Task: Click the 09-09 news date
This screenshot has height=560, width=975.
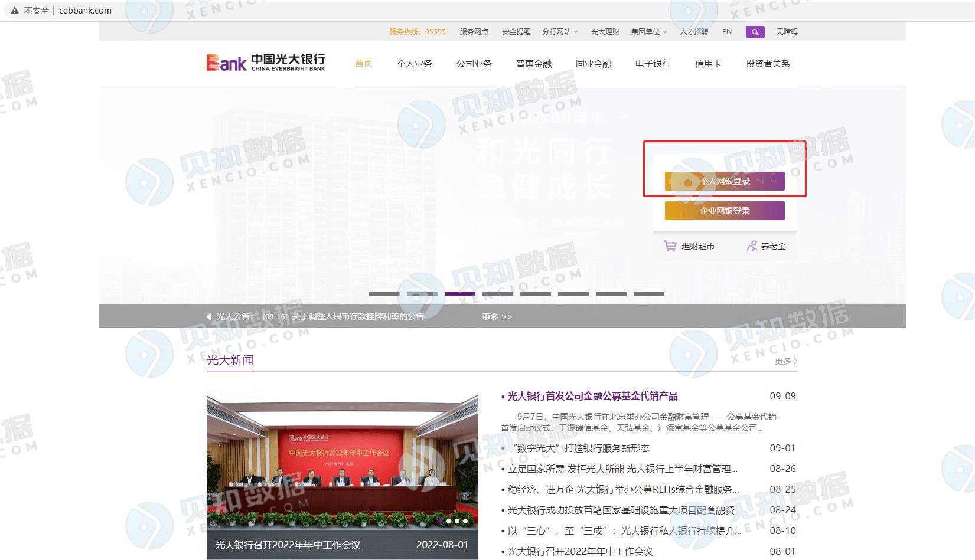Action: tap(782, 396)
